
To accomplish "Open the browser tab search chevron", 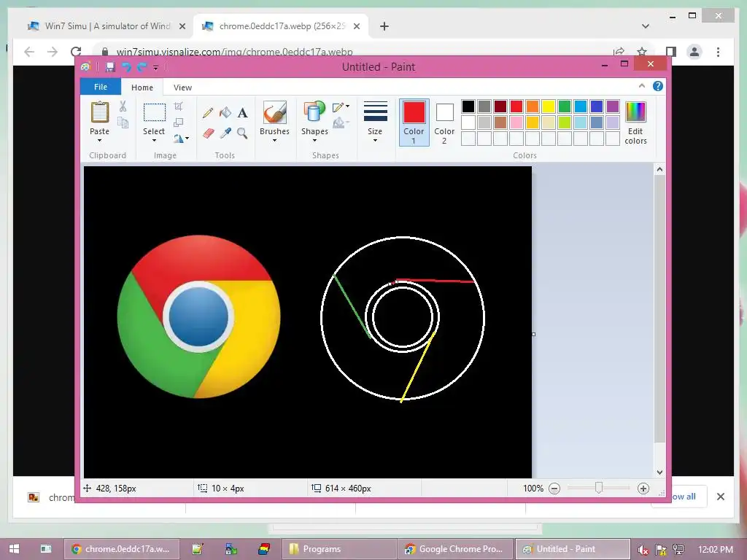I will (x=646, y=26).
